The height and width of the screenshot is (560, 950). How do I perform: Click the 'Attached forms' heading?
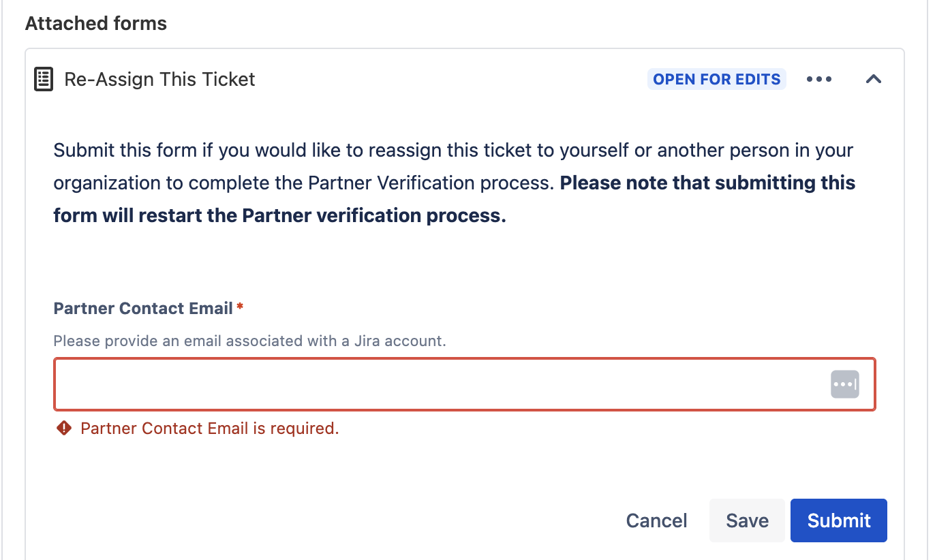coord(95,23)
